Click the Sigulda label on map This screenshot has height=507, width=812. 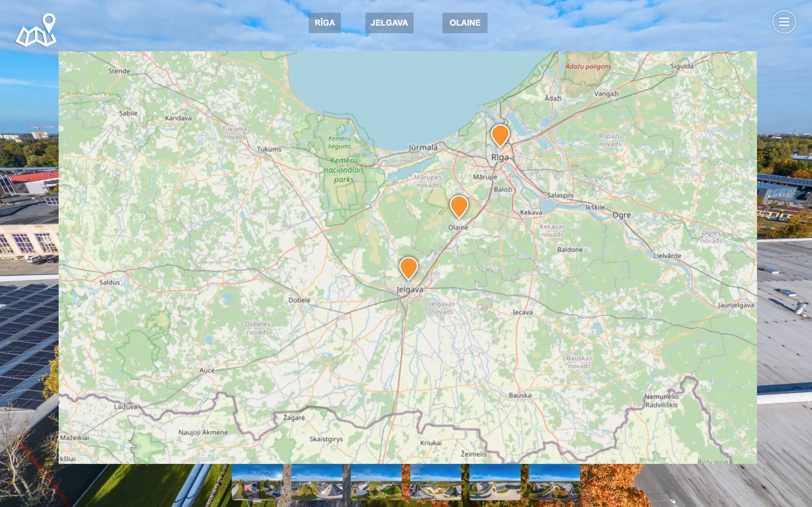pyautogui.click(x=682, y=67)
